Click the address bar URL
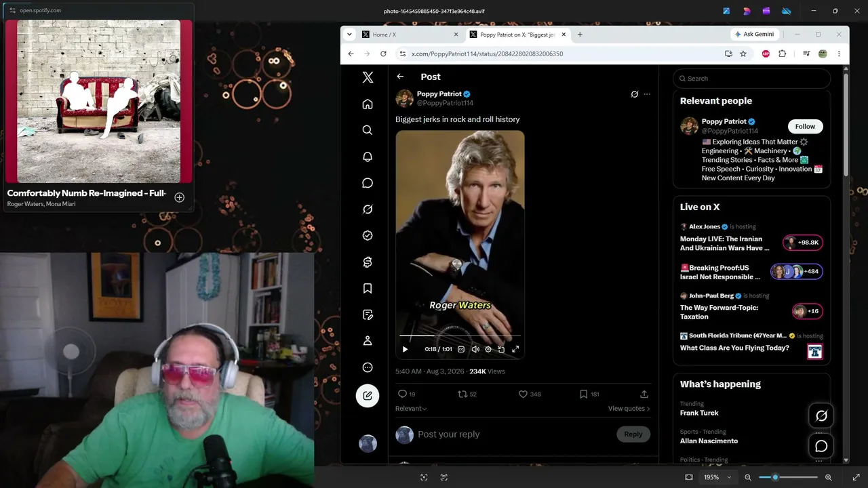This screenshot has height=488, width=868. point(487,54)
